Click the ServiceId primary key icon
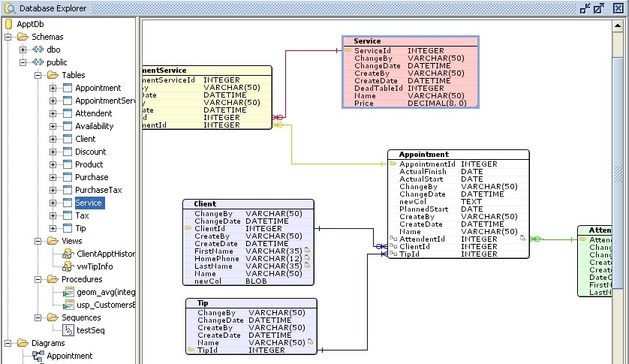 (x=348, y=50)
